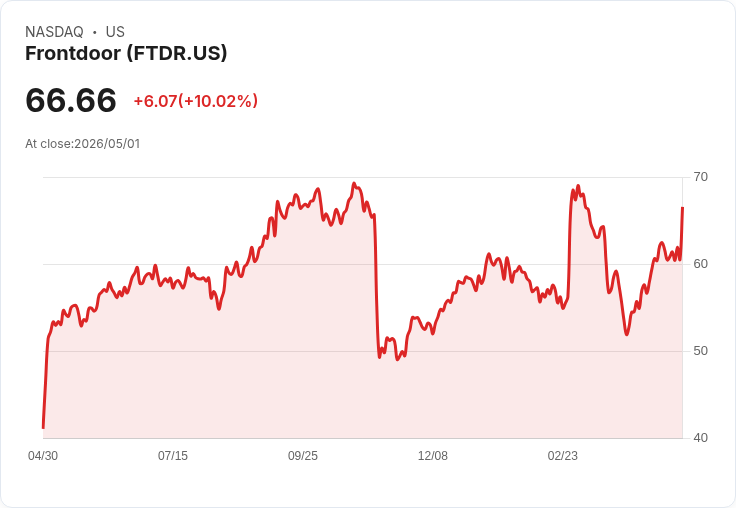This screenshot has height=508, width=736.
Task: Click the 04/30 date label on axis
Action: [x=43, y=455]
